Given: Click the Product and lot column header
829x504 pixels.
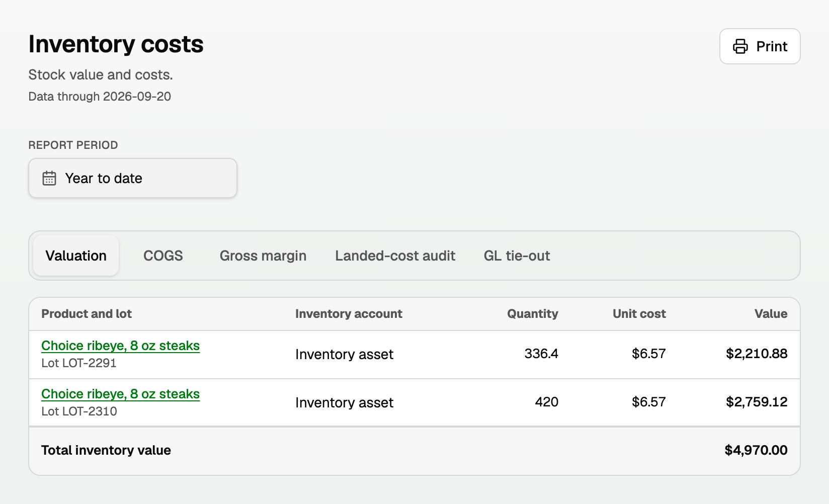Looking at the screenshot, I should coord(87,314).
